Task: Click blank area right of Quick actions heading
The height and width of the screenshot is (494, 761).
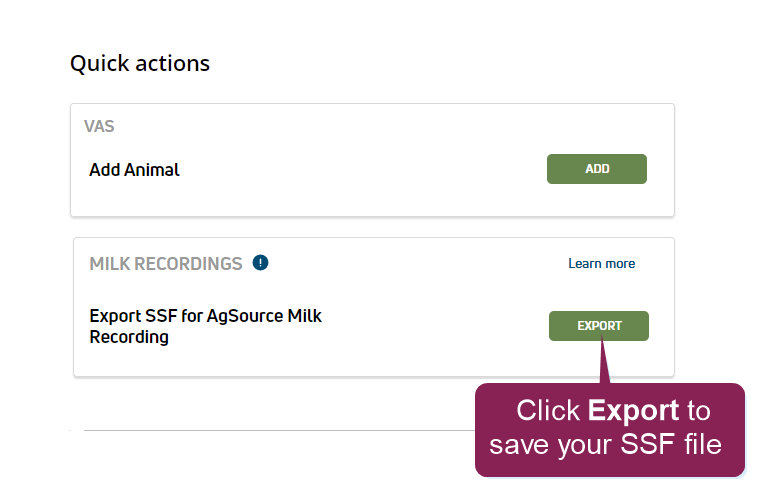Action: click(x=450, y=63)
